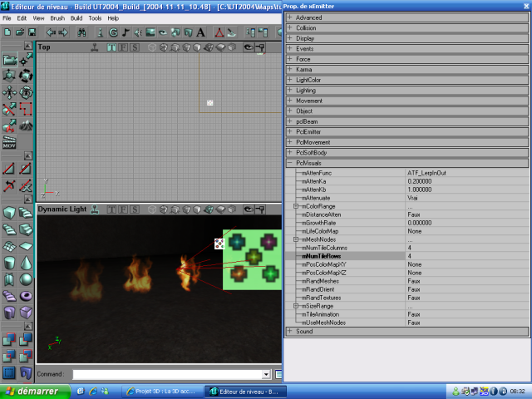Screen dimensions: 532x399
Task: Toggle realtime preview in Dynamic Light viewport
Action: pos(92,209)
